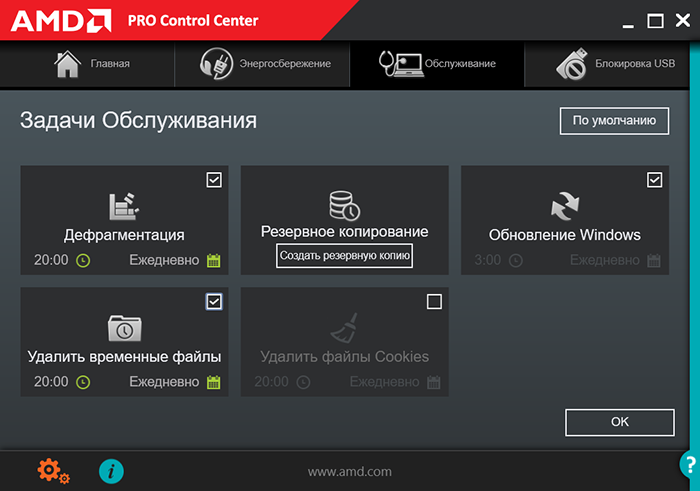Open the calendar icon for Удалить временные файлы
Viewport: 700px width, 491px height.
click(x=213, y=382)
